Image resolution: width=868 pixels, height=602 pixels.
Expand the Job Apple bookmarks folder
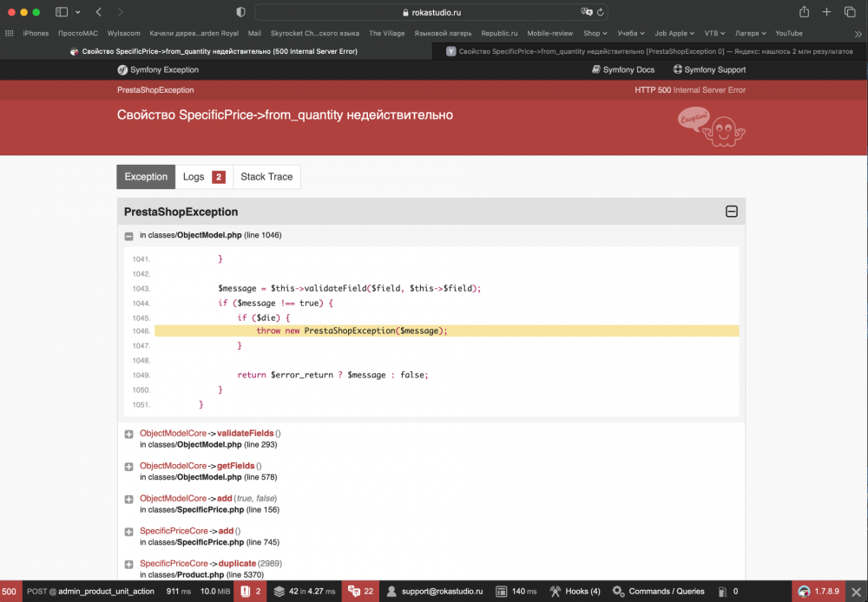coord(674,33)
